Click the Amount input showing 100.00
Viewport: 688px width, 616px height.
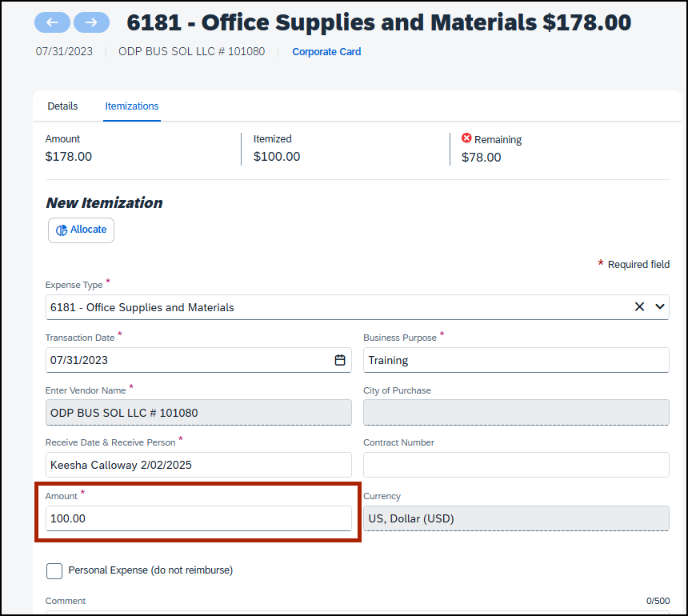[198, 518]
